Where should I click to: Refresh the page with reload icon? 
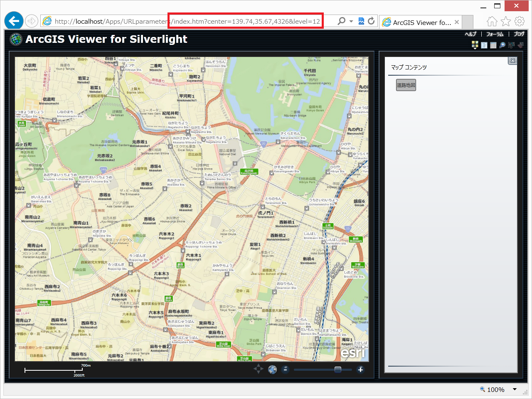point(371,21)
